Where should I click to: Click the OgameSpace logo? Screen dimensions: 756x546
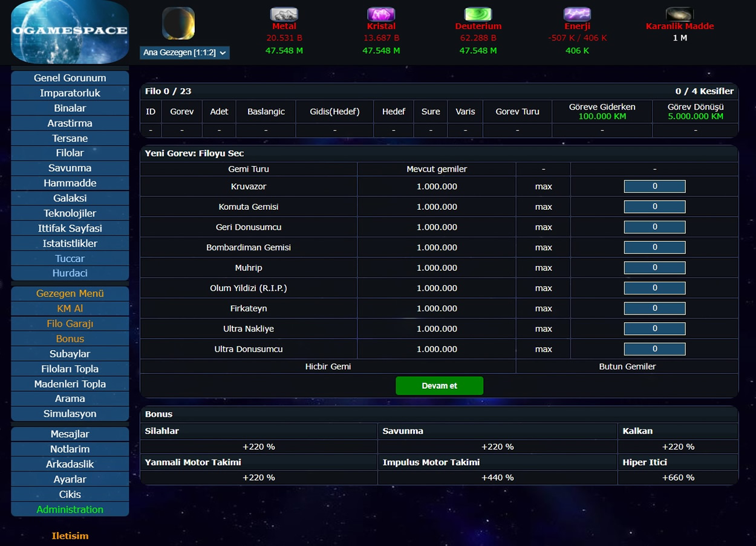pos(70,31)
